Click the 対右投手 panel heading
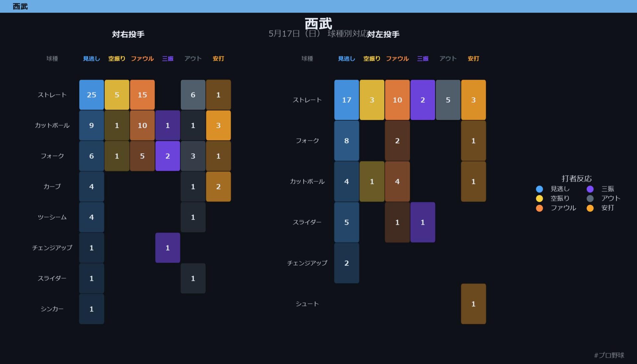637x364 pixels. (128, 34)
